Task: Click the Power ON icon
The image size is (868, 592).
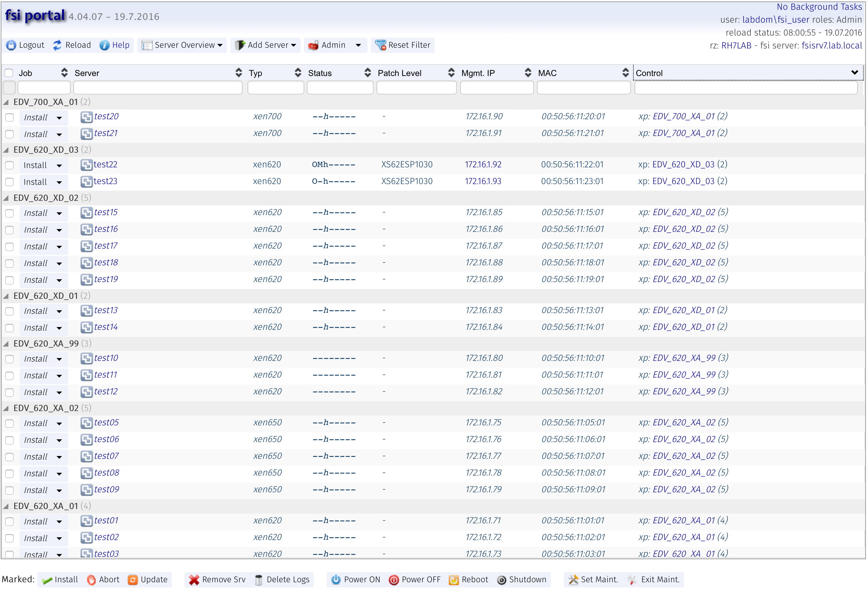Action: (336, 580)
